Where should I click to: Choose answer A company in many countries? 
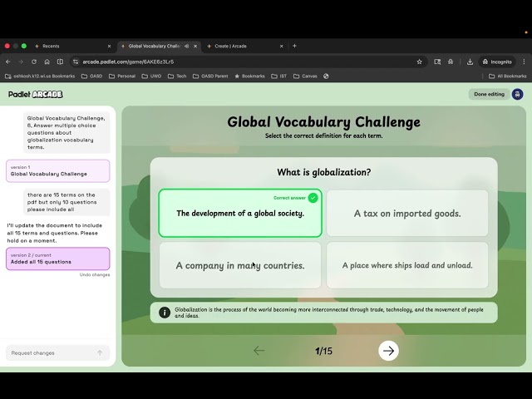240,265
